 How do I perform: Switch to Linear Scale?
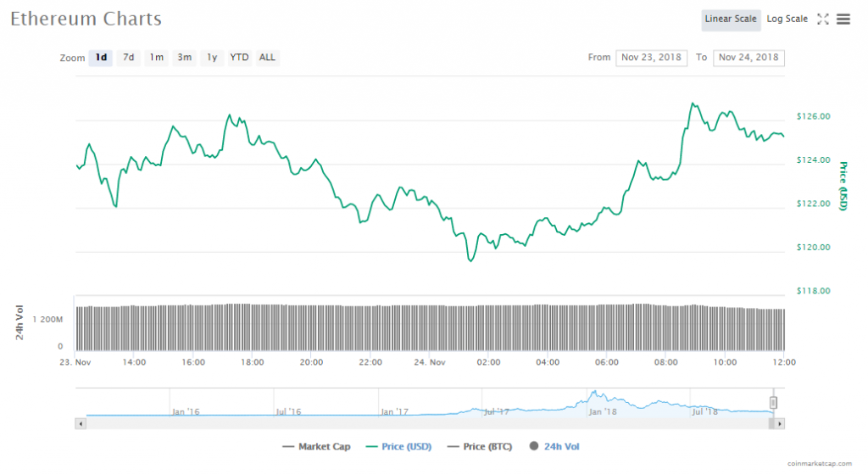pos(730,19)
